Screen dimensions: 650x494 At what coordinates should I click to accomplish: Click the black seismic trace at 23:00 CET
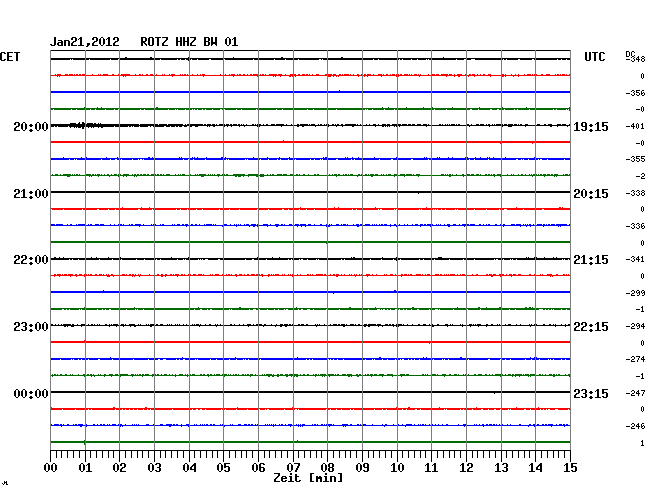(x=310, y=325)
